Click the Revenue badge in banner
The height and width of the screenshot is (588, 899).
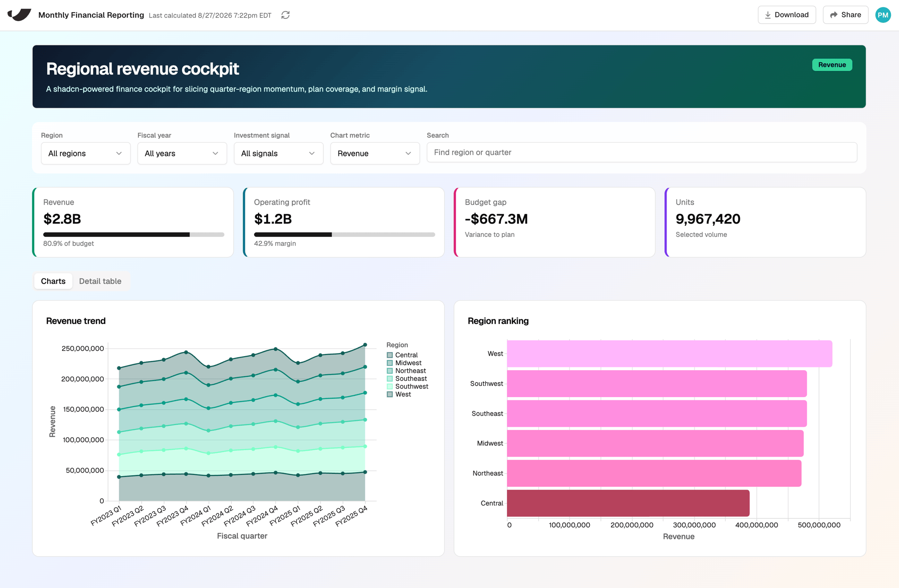[x=832, y=65]
